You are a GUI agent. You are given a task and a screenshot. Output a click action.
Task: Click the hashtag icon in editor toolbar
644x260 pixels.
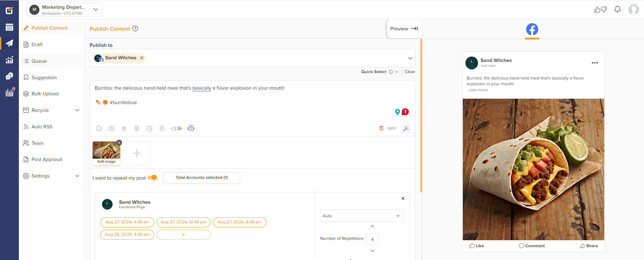(x=124, y=128)
